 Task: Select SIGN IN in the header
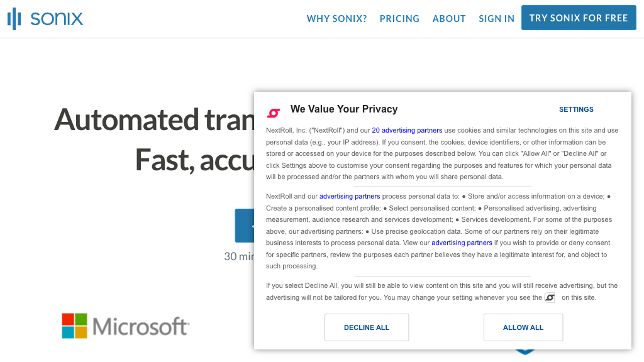496,18
